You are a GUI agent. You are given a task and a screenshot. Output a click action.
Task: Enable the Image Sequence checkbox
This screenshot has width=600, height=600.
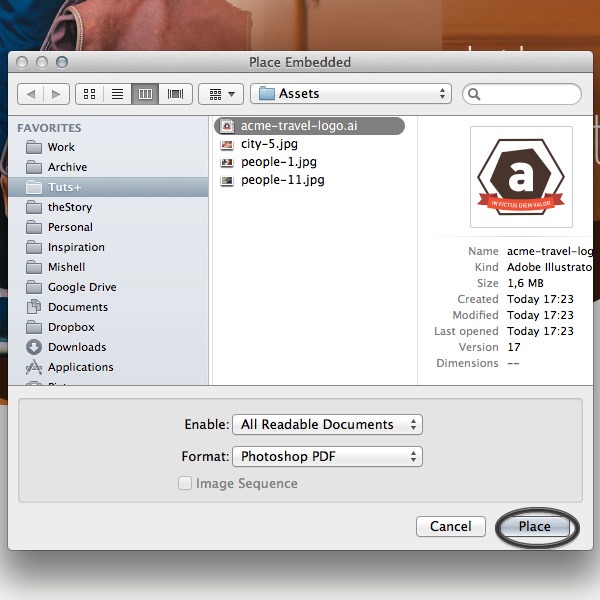185,483
